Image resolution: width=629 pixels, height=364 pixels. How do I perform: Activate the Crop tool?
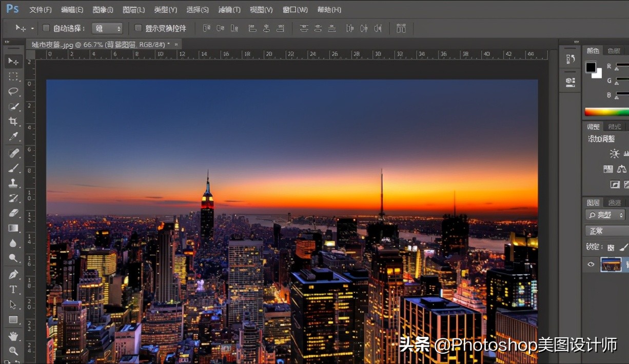pyautogui.click(x=13, y=122)
